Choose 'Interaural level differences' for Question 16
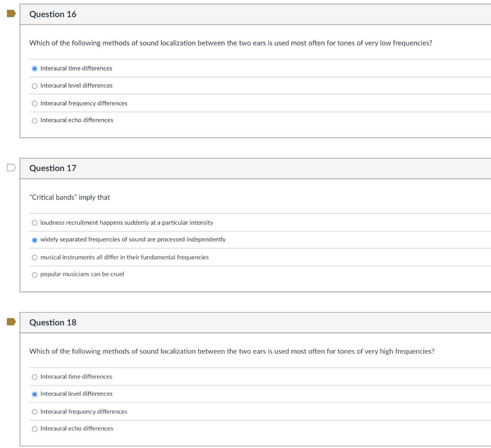 click(x=35, y=86)
